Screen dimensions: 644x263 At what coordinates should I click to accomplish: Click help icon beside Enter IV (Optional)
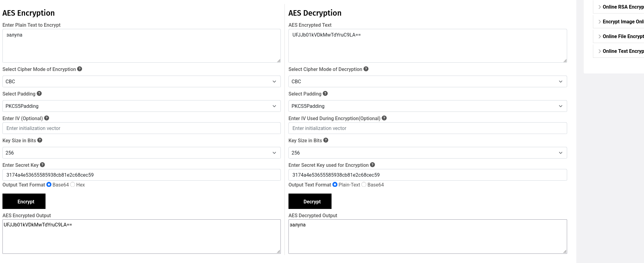click(x=47, y=118)
